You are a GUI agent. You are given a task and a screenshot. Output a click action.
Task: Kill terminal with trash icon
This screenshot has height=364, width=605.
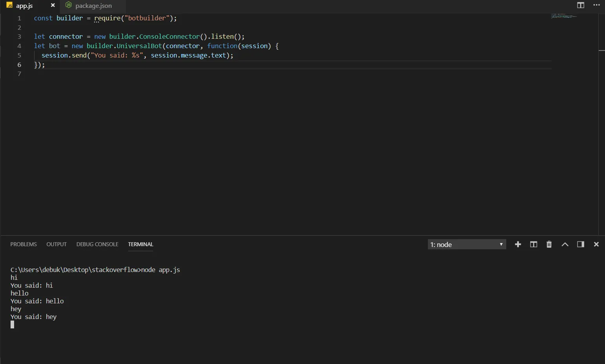[549, 244]
